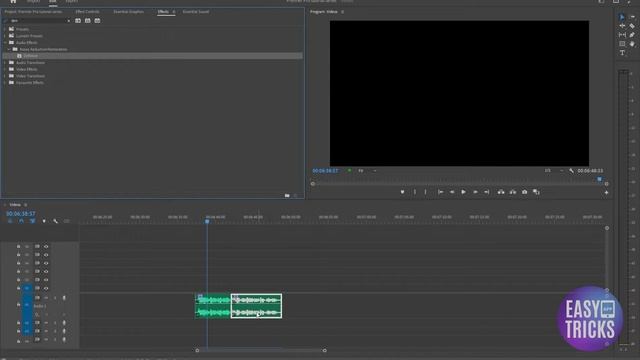Open the Effects panel menu

[x=173, y=12]
